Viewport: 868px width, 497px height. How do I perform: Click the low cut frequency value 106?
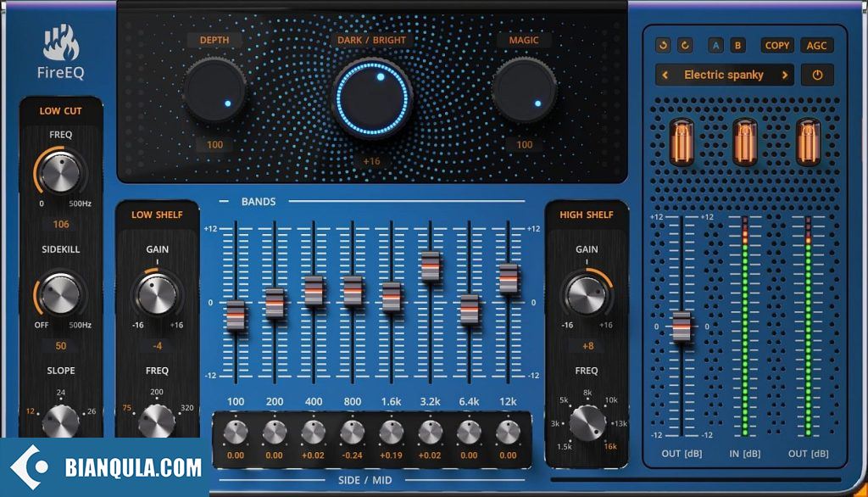pos(61,225)
